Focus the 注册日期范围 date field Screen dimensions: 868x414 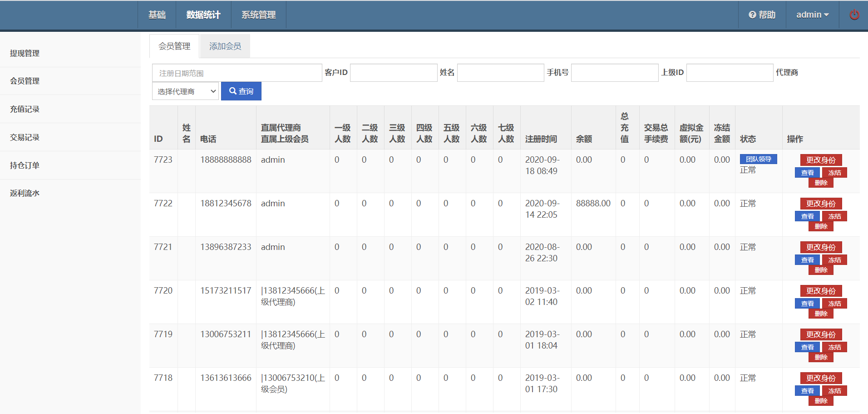coord(237,73)
